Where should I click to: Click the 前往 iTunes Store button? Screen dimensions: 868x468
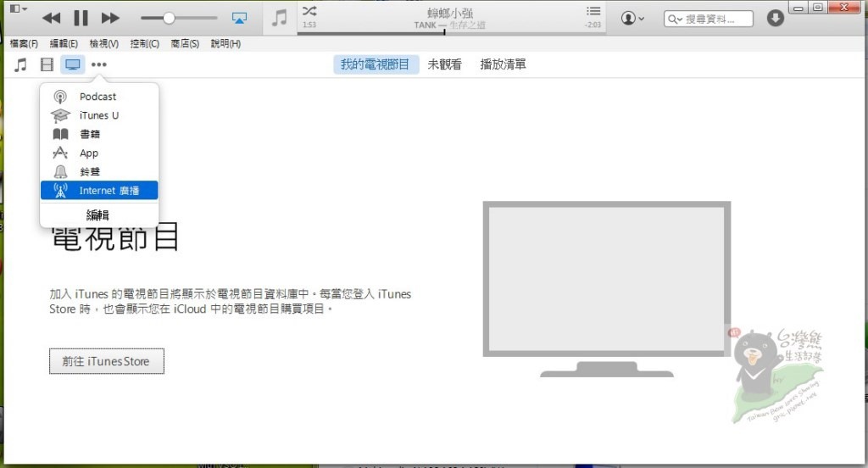(106, 361)
